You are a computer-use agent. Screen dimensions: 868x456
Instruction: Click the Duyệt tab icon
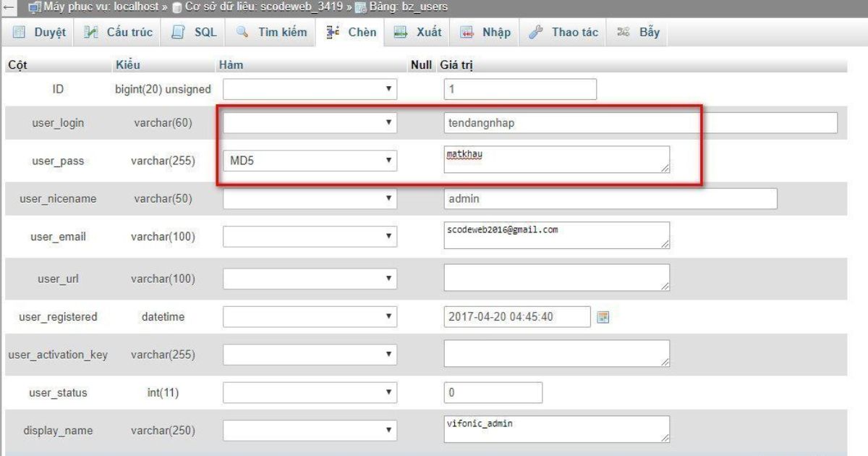point(20,33)
